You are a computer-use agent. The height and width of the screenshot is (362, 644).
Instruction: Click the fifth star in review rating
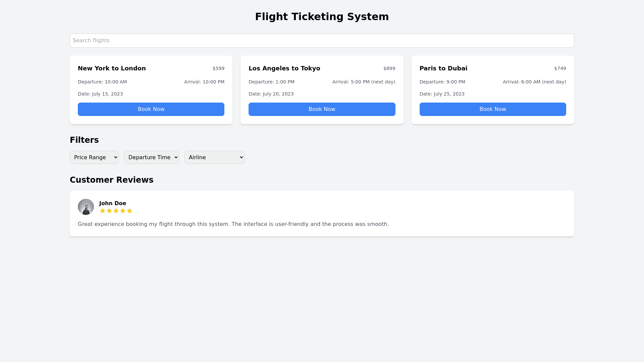[129, 211]
